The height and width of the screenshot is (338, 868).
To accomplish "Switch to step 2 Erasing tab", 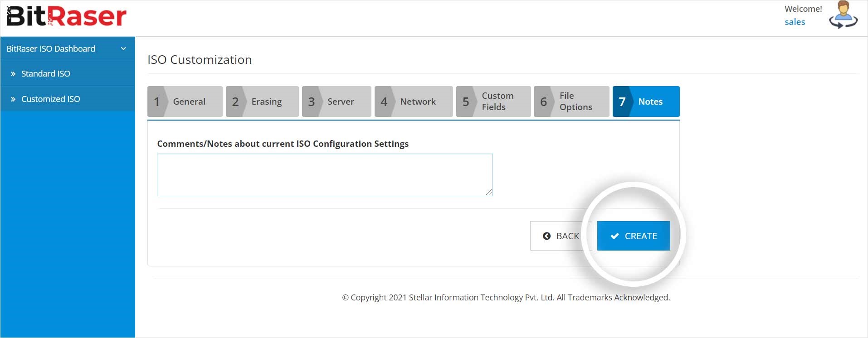I will pyautogui.click(x=262, y=101).
